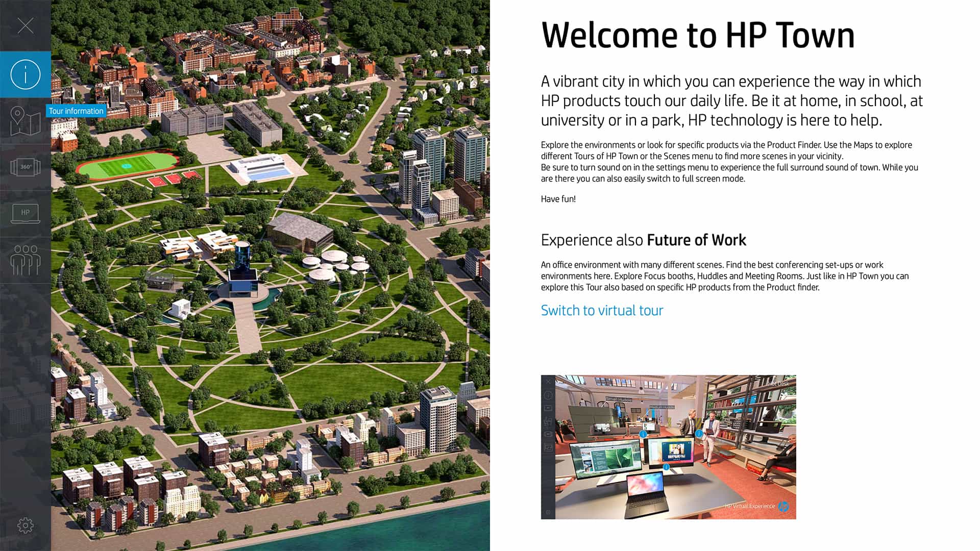
Task: Click the HP Town aerial city map
Action: click(x=271, y=275)
